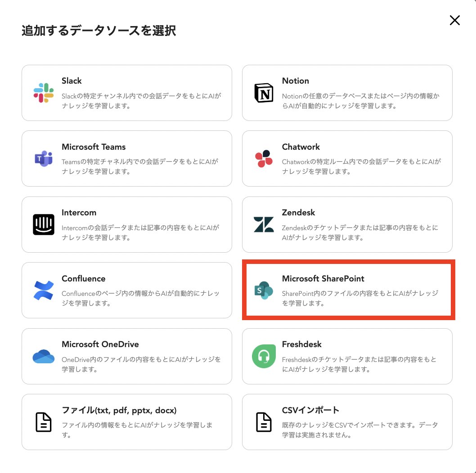Click the Confluence logo icon
Screen dimensions: 476x473
pyautogui.click(x=43, y=290)
